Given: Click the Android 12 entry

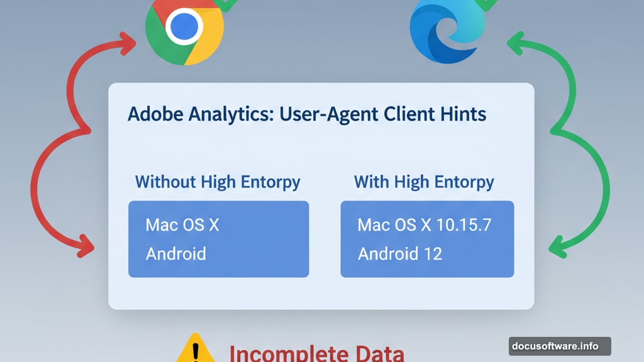Looking at the screenshot, I should [400, 253].
